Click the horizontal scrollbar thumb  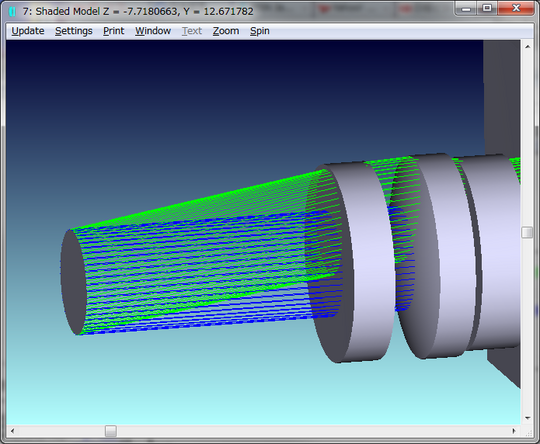(111, 431)
